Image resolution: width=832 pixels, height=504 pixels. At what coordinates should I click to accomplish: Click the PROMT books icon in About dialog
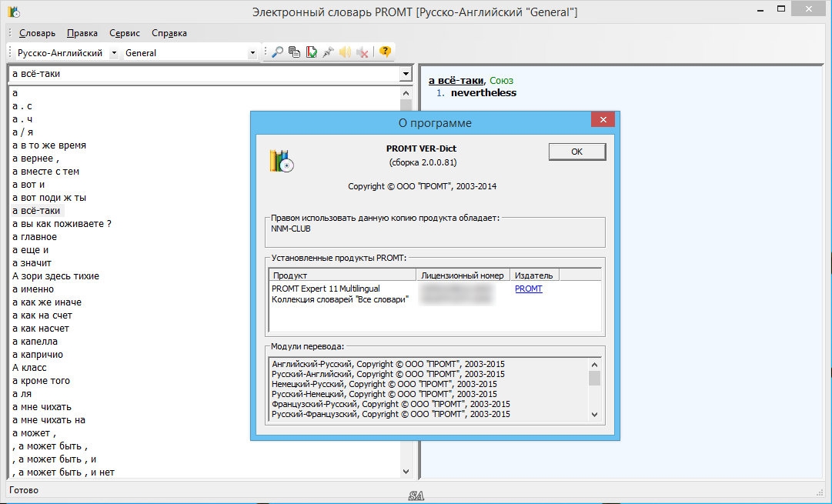[x=281, y=160]
